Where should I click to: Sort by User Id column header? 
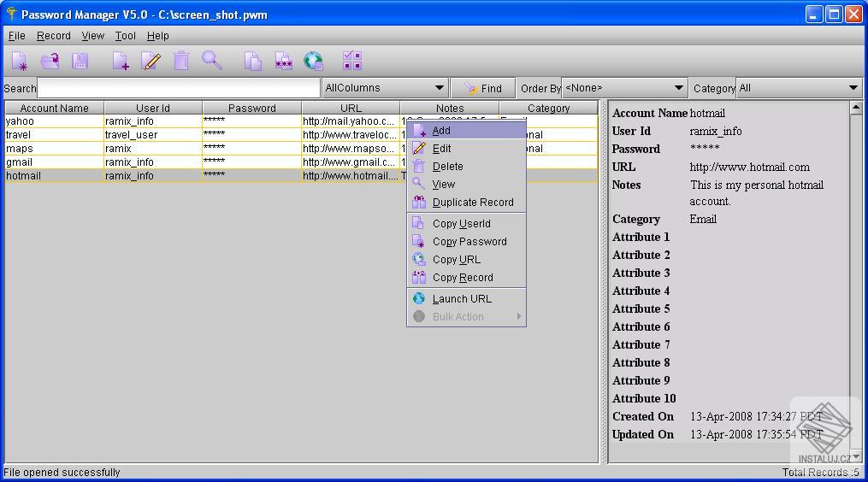pos(153,108)
